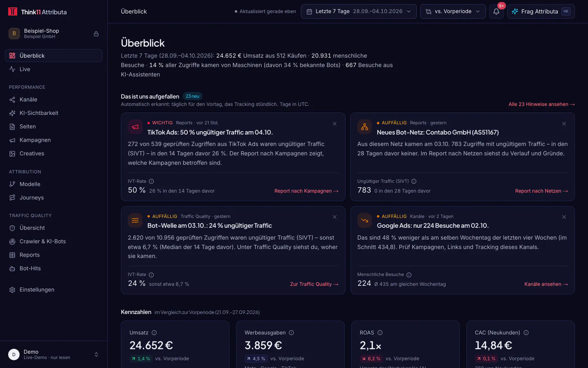
Task: Open the vs. Vorperiode comparison dropdown
Action: point(453,11)
